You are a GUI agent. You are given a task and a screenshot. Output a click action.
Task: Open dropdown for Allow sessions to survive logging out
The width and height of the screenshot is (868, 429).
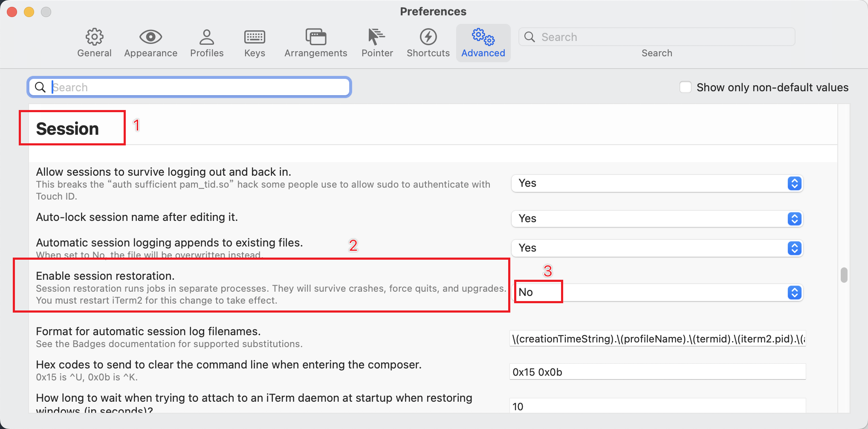click(x=657, y=183)
